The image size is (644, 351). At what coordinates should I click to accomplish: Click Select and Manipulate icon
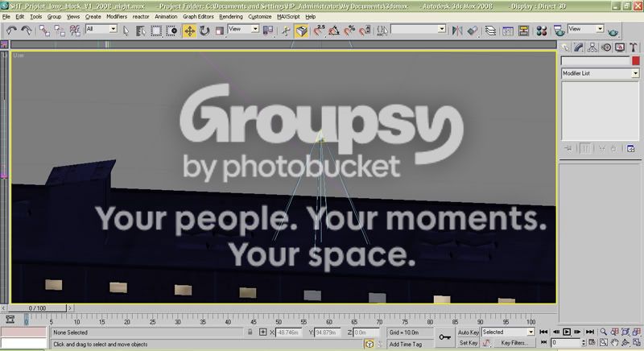click(286, 31)
